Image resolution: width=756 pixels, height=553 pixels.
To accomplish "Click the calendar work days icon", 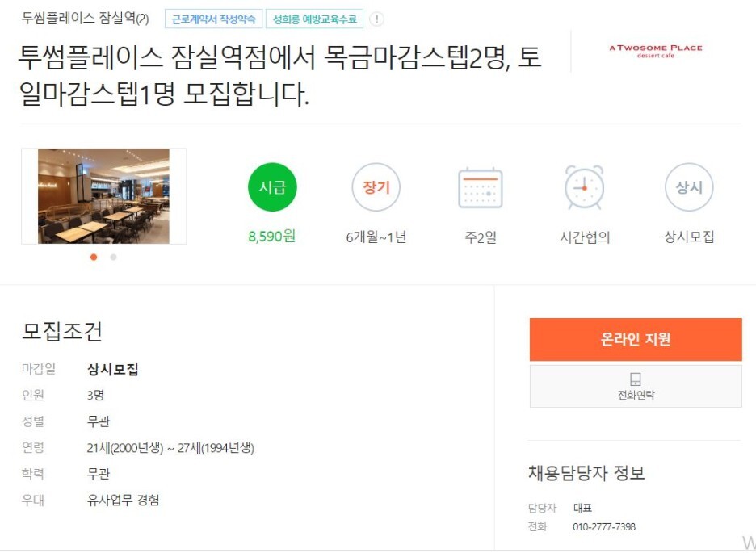I will tap(481, 188).
